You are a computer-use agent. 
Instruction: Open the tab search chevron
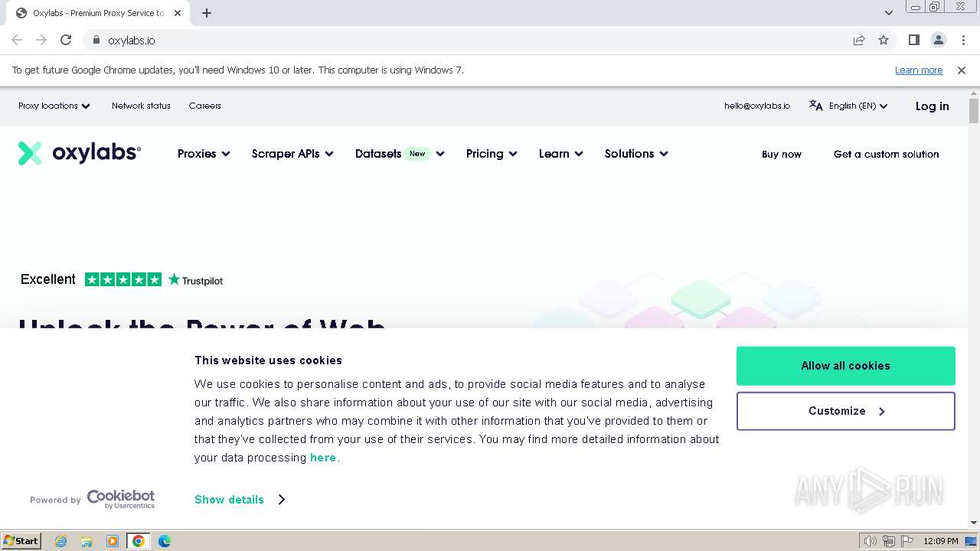(x=888, y=13)
